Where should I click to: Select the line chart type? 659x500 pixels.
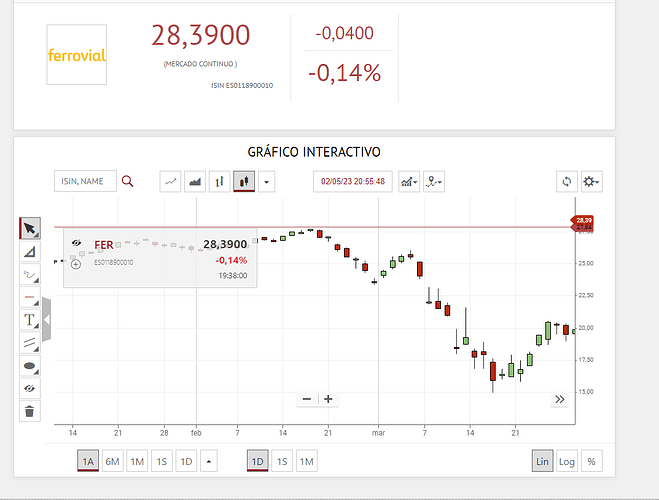170,182
